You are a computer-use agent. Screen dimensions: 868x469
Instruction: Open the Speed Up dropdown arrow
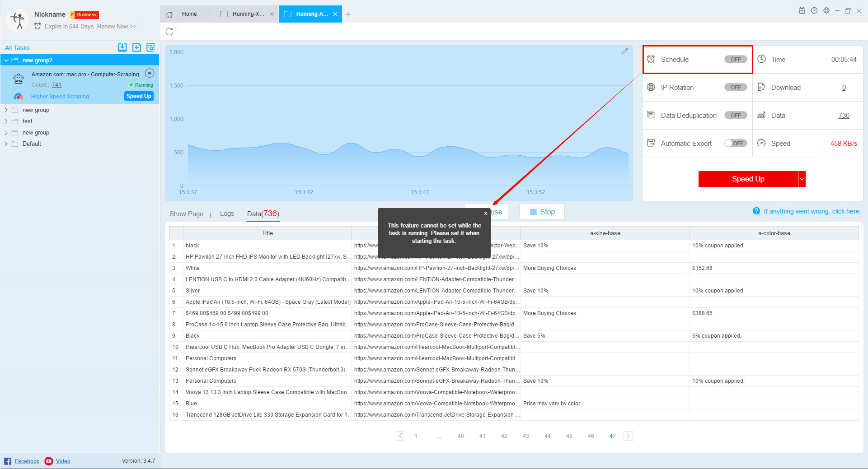[x=802, y=179]
